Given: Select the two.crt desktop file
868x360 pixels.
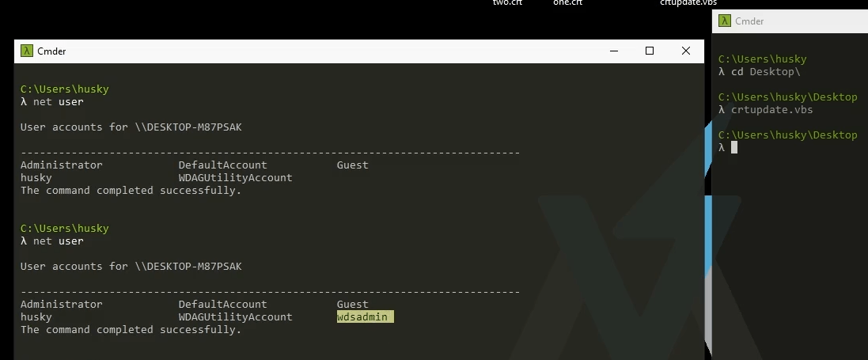Looking at the screenshot, I should click(x=507, y=3).
